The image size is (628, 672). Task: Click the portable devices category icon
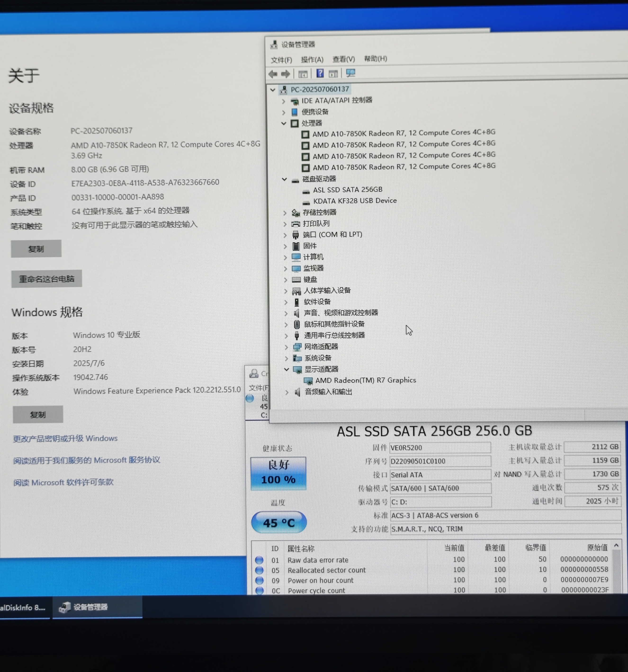294,112
